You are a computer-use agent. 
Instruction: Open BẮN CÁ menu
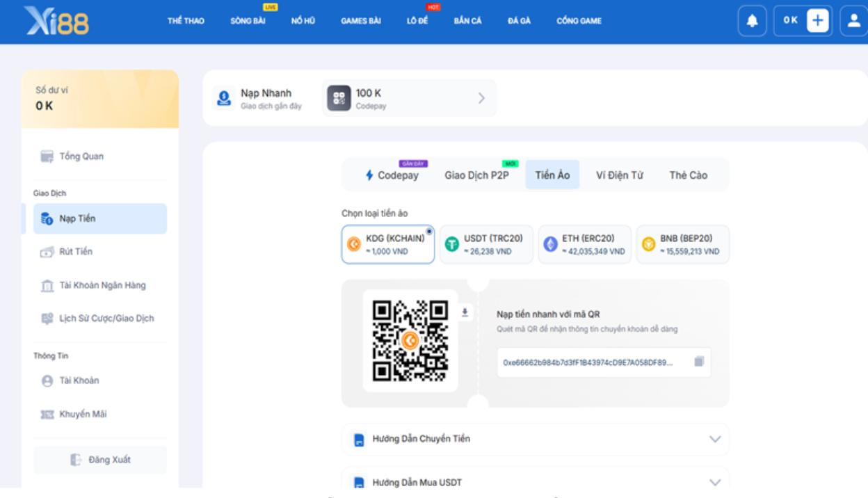point(468,21)
